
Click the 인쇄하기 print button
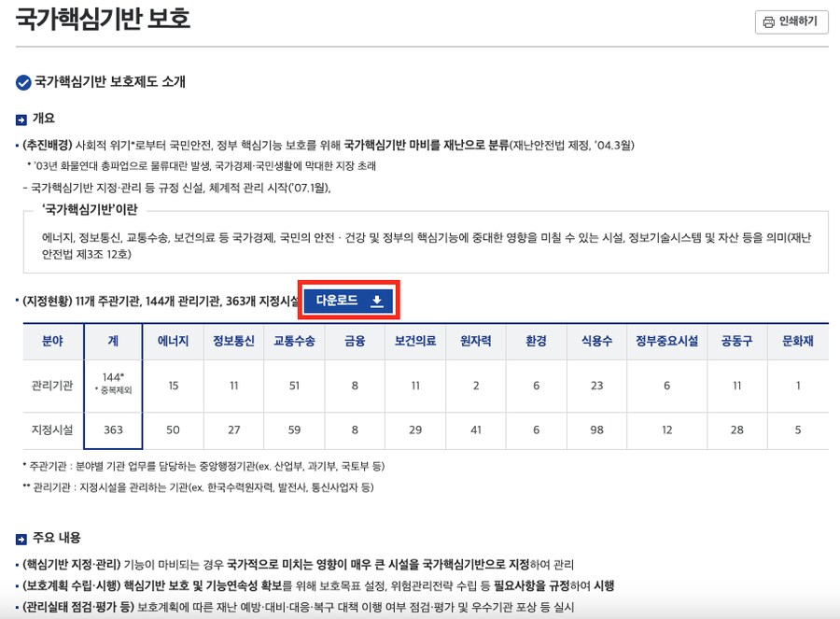791,22
